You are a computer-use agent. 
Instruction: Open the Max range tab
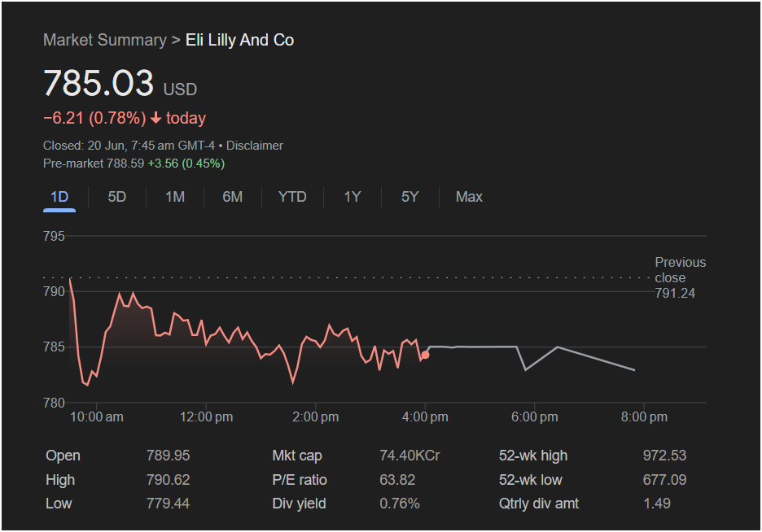click(x=469, y=197)
